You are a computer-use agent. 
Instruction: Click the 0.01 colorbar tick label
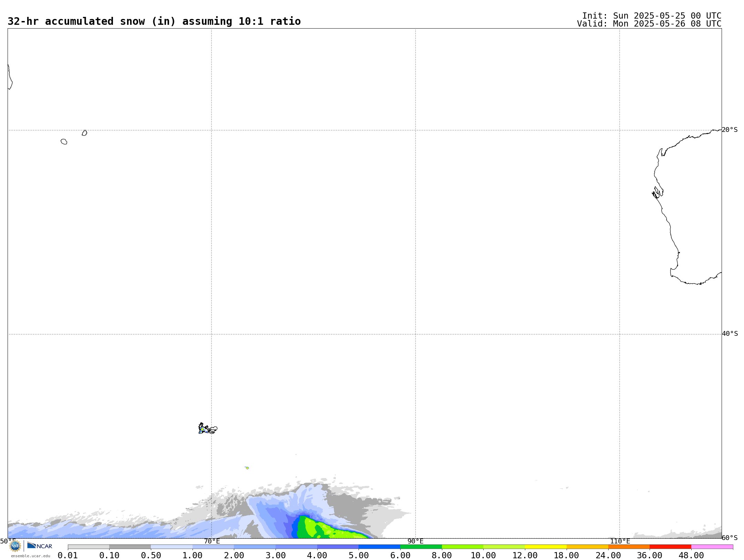[x=68, y=556]
